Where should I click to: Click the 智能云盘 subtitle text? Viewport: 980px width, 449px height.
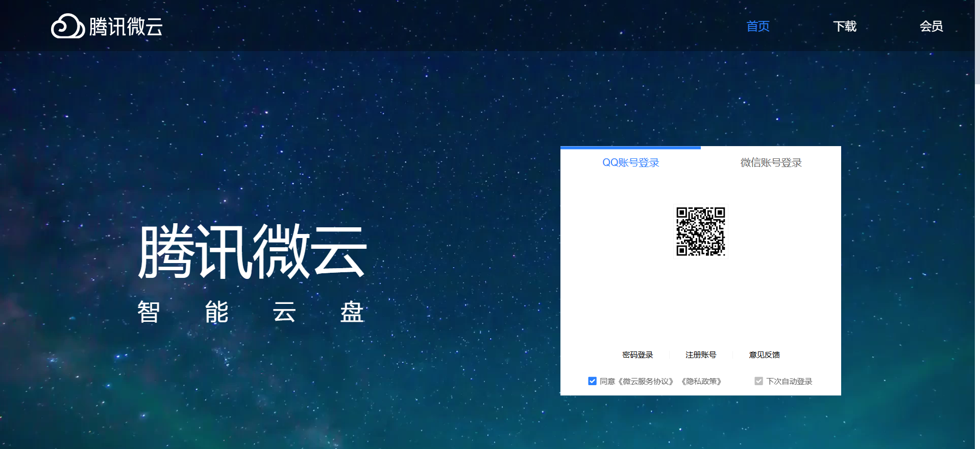click(250, 312)
